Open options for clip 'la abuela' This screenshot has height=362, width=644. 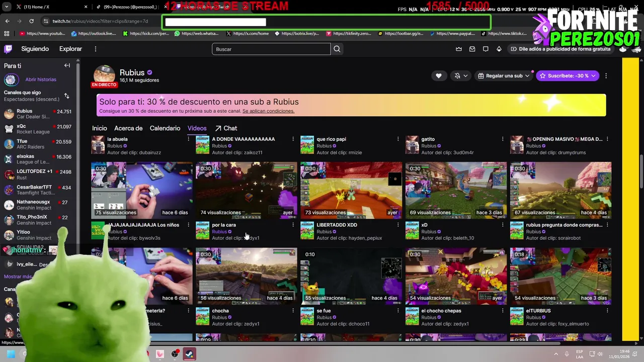pyautogui.click(x=188, y=139)
